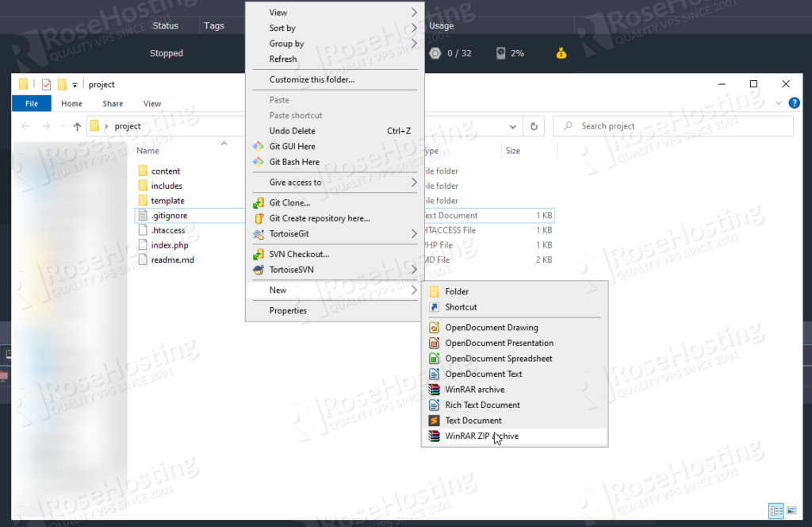Click the Text Document Sublime icon
Viewport: 812px width, 527px height.
435,421
